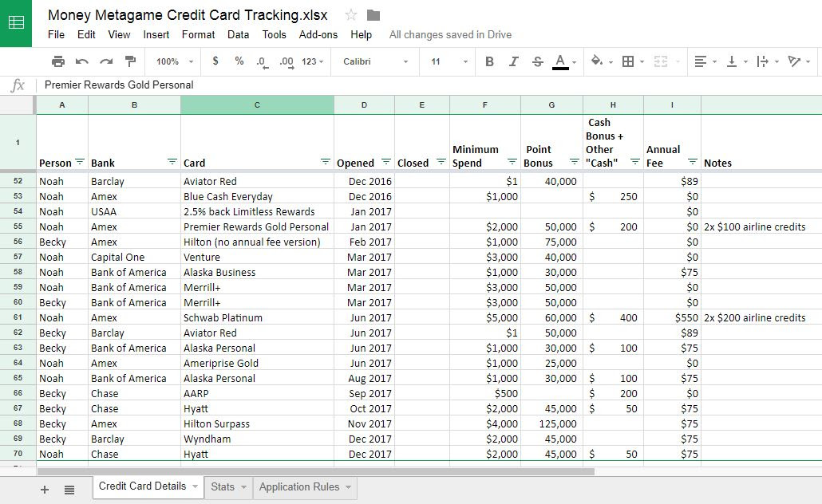
Task: Open the text color picker
Action: click(x=560, y=62)
